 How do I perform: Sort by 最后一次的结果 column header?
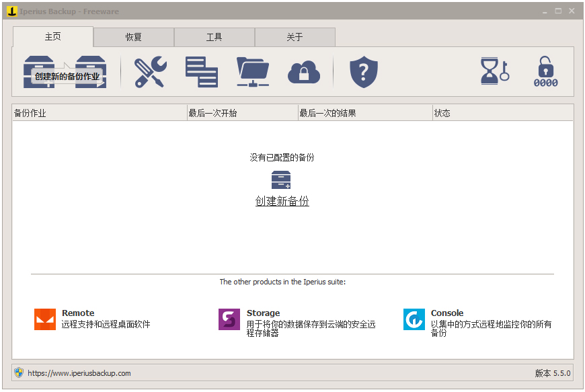[365, 113]
